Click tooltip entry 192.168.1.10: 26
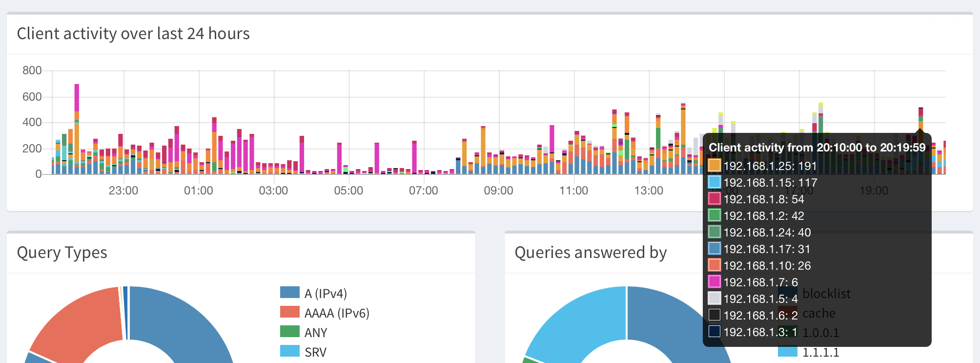980x363 pixels. click(x=767, y=266)
